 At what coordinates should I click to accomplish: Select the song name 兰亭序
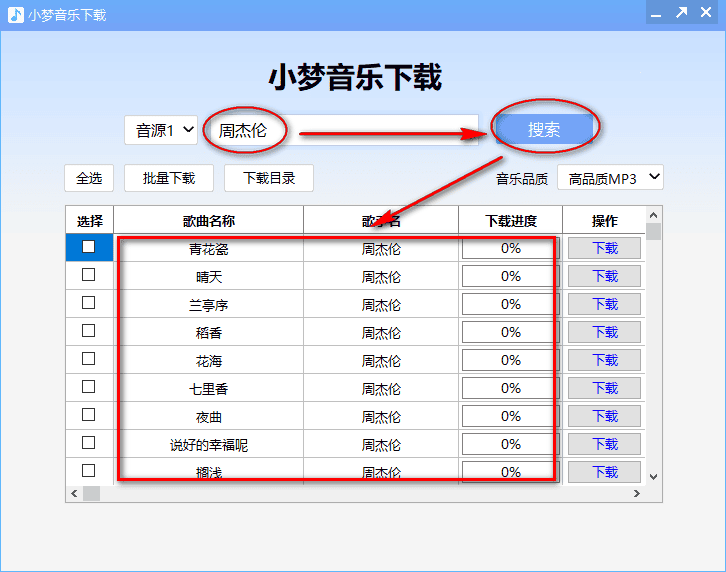pyautogui.click(x=208, y=305)
